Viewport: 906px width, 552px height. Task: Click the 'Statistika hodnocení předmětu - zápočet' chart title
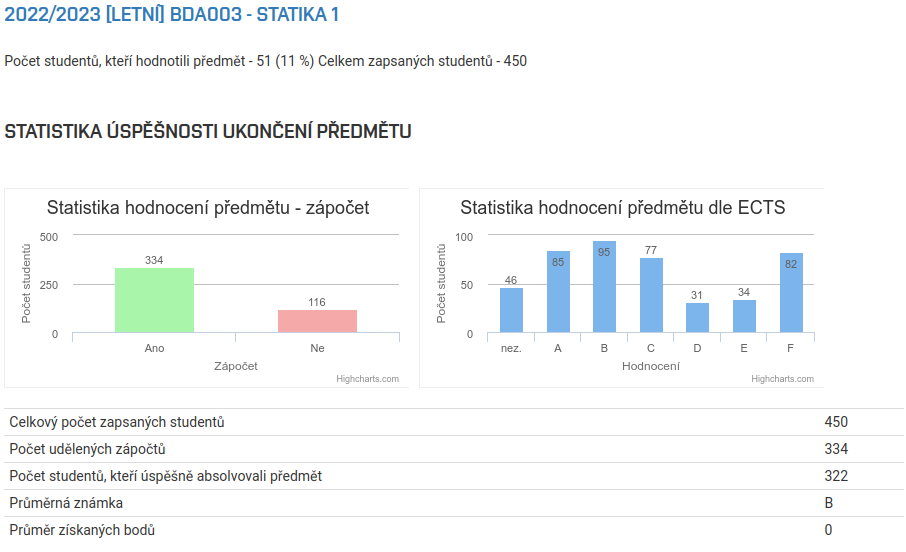click(x=208, y=208)
